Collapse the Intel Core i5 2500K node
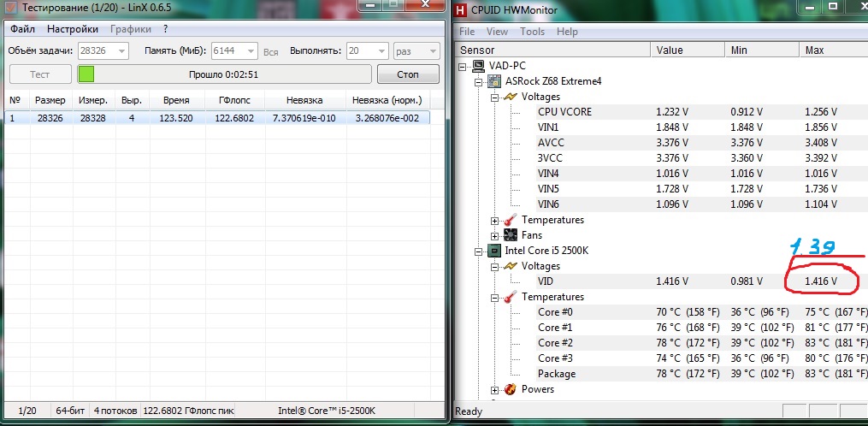 tap(479, 251)
